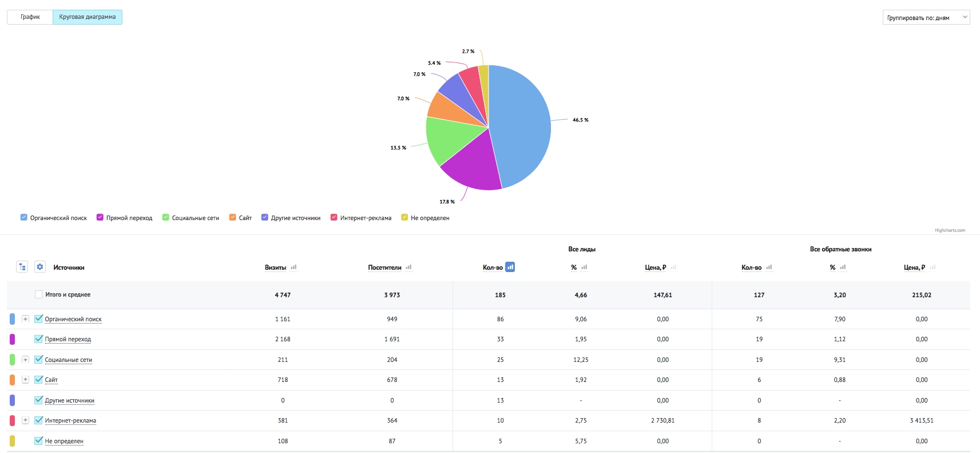The image size is (980, 453).
Task: Toggle Интернет-реклама legend checkbox under chart
Action: click(334, 218)
